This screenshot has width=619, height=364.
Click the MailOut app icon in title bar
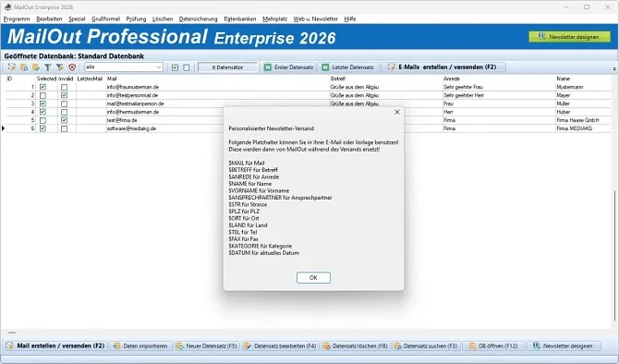tap(7, 7)
